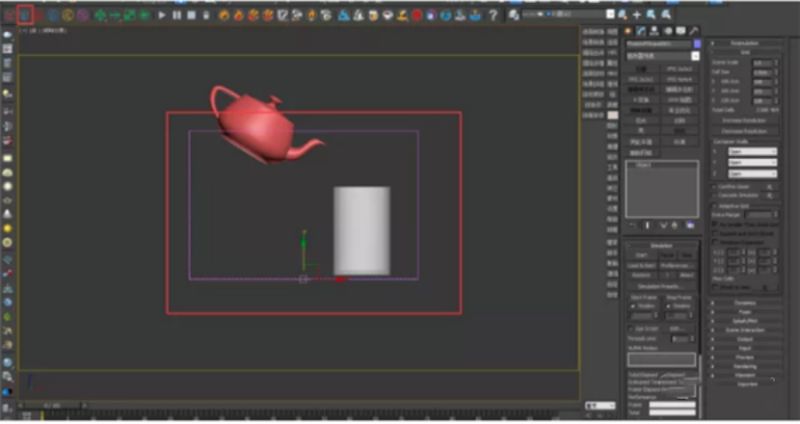Toggle the Use Script checkbox
Screen dimensions: 800x424
click(x=631, y=329)
